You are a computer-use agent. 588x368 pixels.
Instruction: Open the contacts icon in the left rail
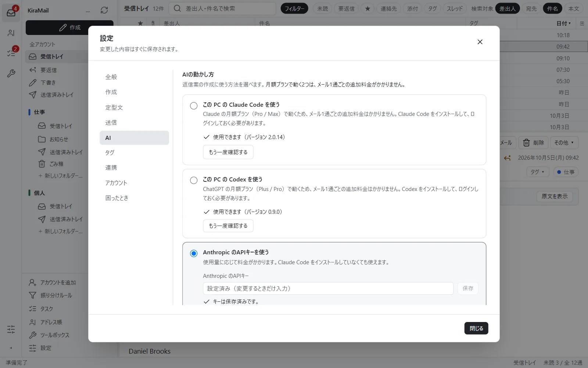pos(11,33)
